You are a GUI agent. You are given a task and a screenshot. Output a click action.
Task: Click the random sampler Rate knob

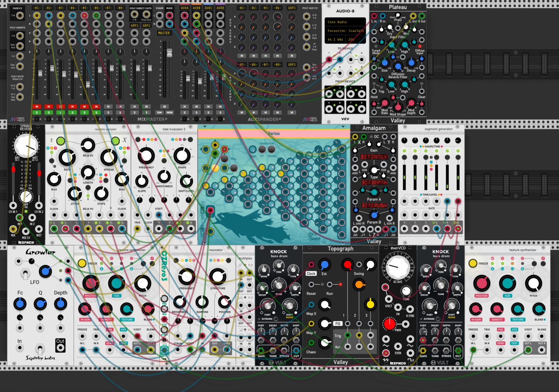click(x=67, y=158)
